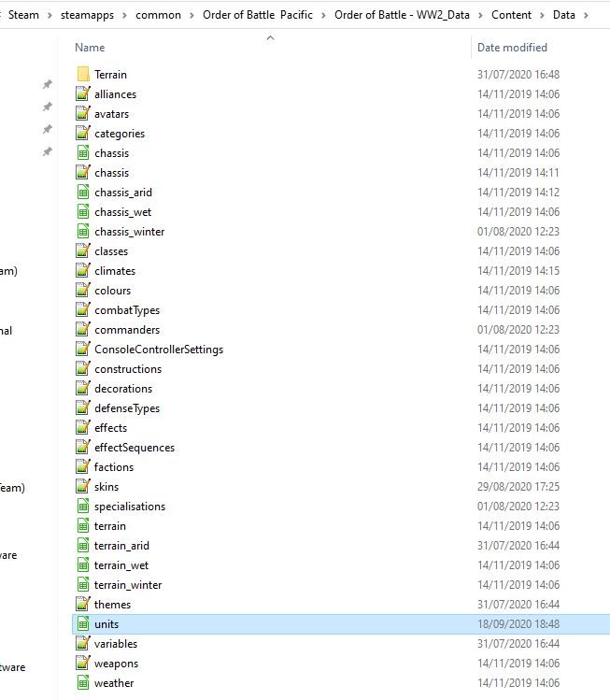Image resolution: width=610 pixels, height=700 pixels.
Task: Click the weapons file name
Action: tap(116, 664)
